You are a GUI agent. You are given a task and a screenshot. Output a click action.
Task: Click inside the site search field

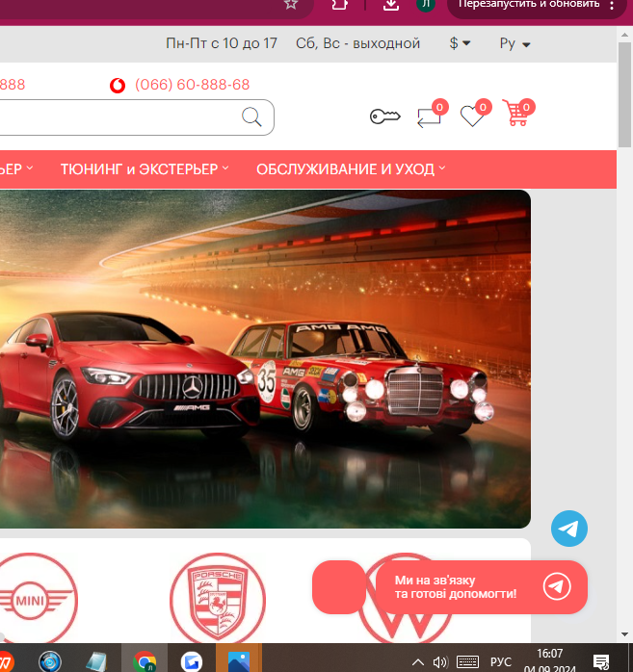click(116, 117)
